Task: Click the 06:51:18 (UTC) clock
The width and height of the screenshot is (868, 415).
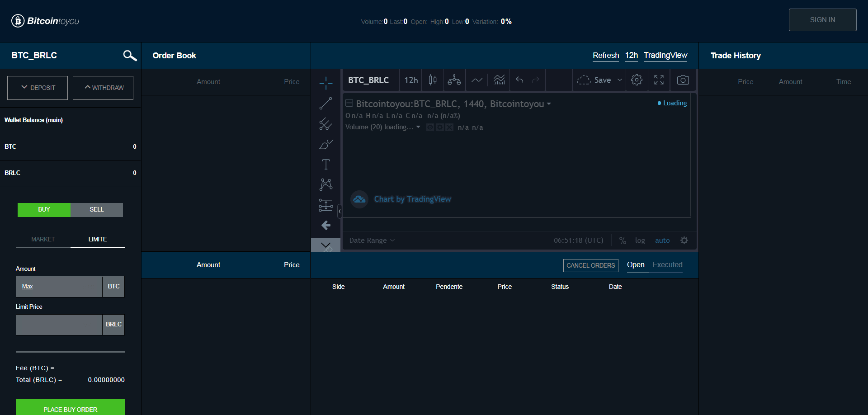Action: [579, 241]
